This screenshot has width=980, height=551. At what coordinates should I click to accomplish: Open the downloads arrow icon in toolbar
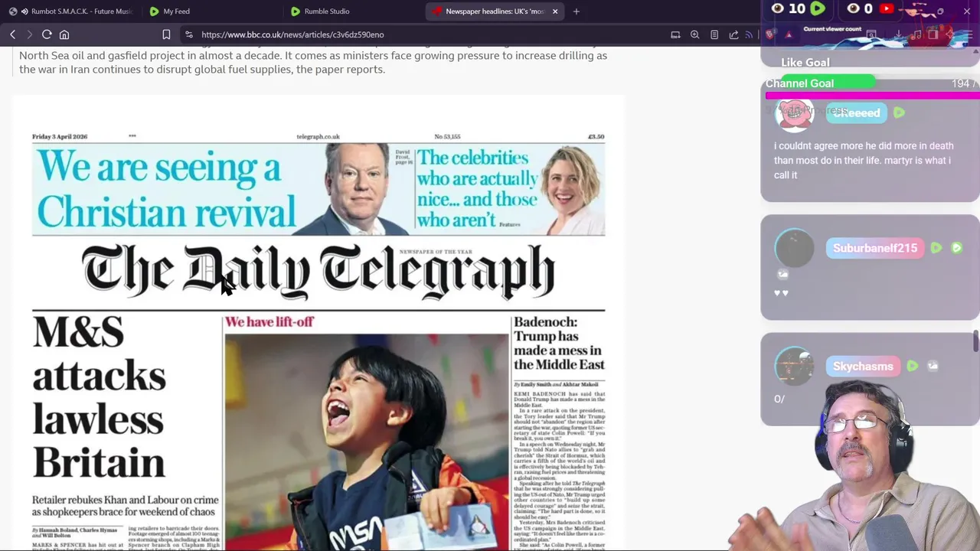(898, 34)
